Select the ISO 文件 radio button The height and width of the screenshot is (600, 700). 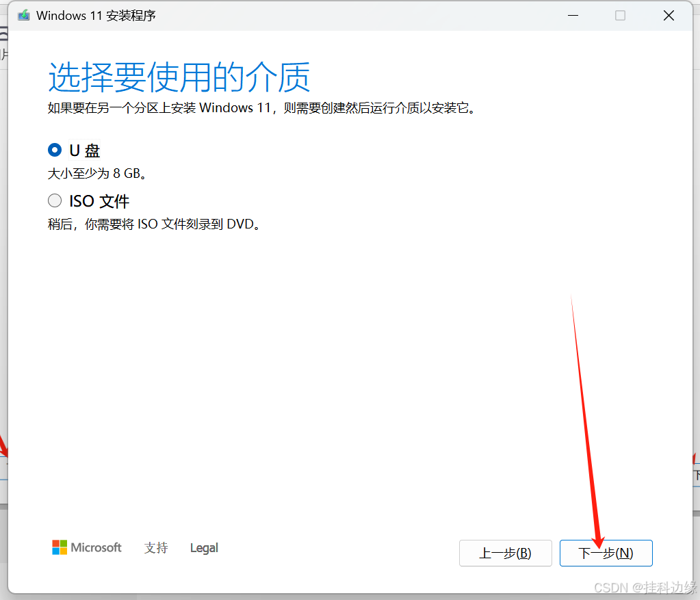pos(55,200)
